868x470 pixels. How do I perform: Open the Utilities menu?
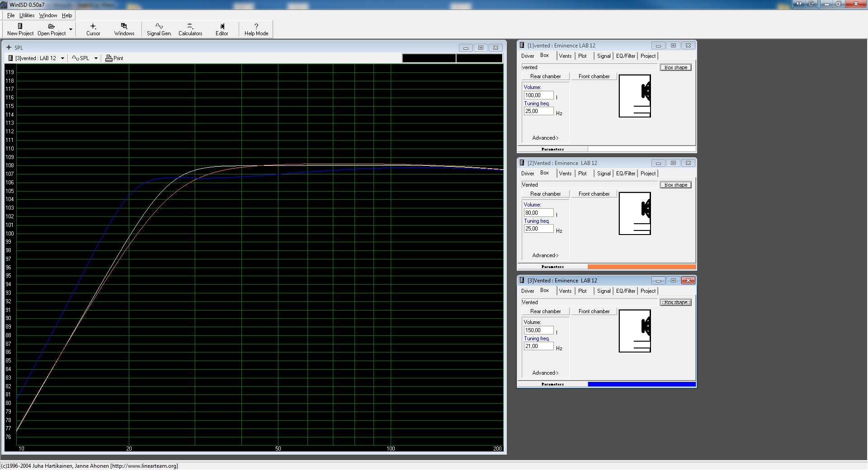27,15
